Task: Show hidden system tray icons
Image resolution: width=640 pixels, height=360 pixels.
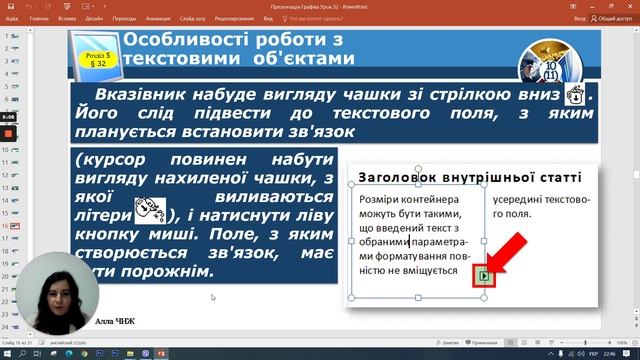Action: 551,354
